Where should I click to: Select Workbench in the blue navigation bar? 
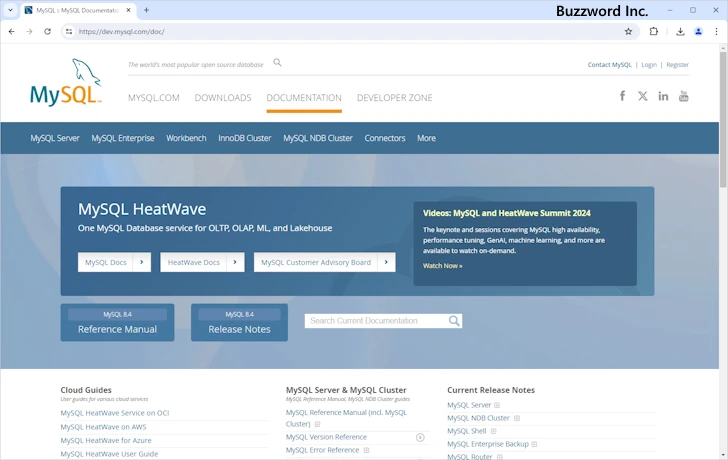click(x=186, y=138)
